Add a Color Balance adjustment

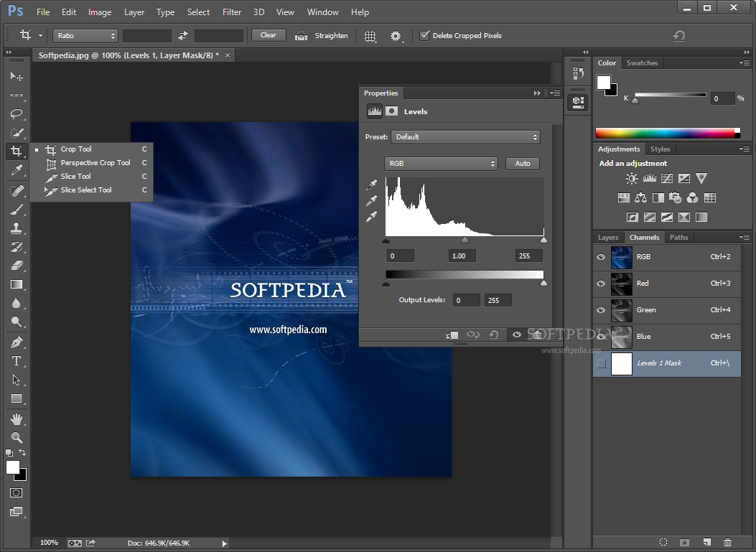tap(640, 197)
